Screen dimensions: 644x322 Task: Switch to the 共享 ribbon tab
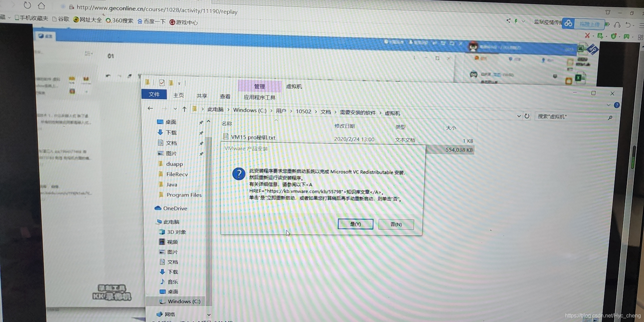pos(202,96)
